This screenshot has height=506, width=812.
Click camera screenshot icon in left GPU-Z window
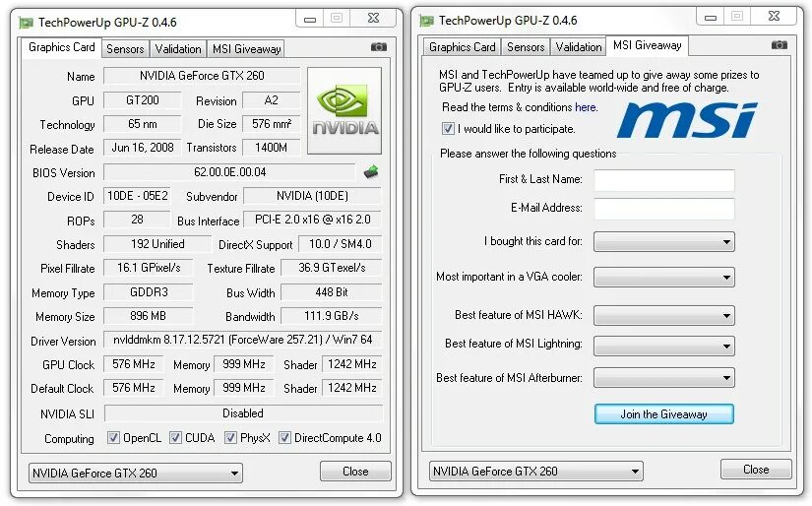tap(379, 47)
